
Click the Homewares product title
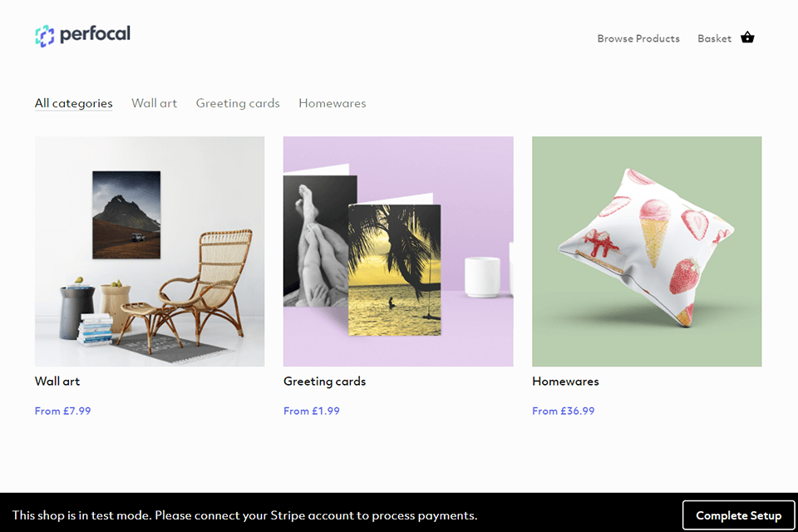[x=565, y=382]
